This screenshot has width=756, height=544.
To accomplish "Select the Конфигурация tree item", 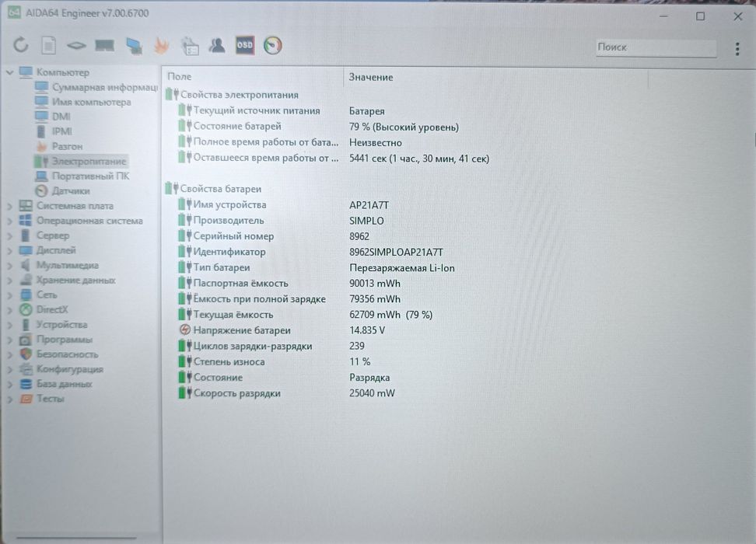I will [x=61, y=370].
